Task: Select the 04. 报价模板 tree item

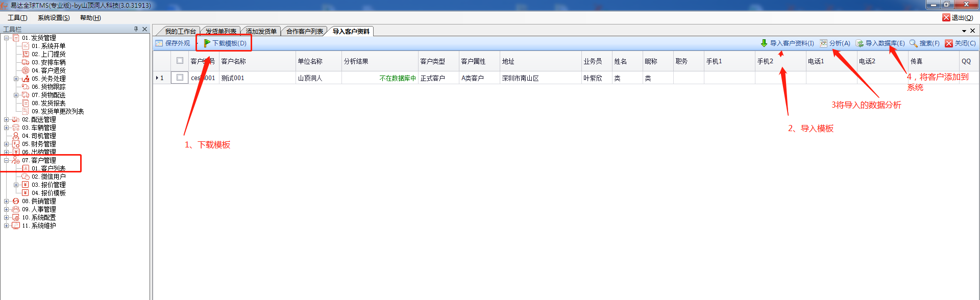Action: 48,193
